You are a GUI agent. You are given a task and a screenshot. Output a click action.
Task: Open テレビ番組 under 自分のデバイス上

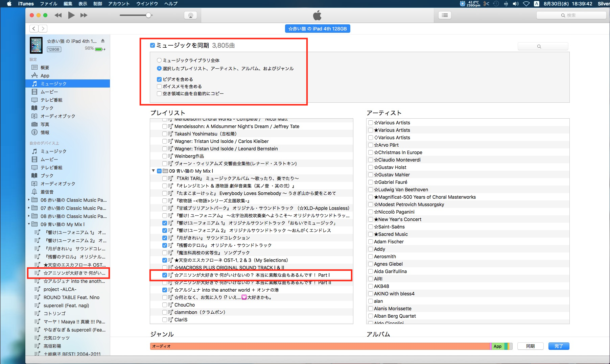coord(51,168)
